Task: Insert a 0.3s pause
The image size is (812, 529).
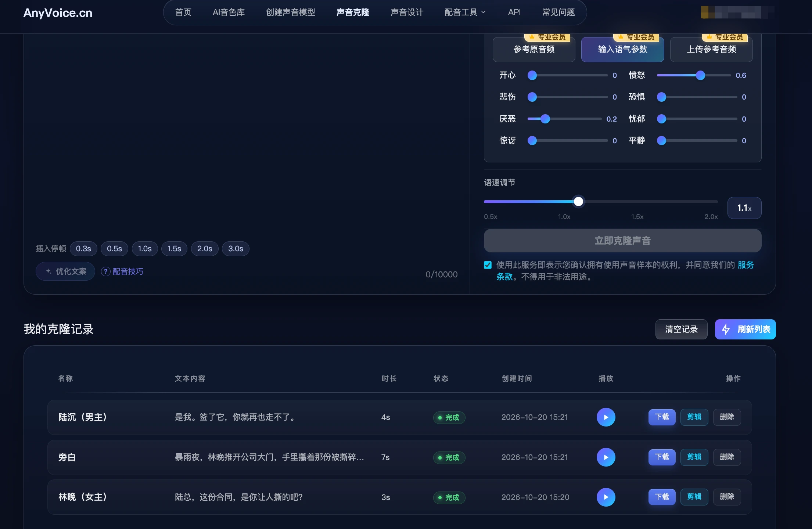Action: [83, 249]
